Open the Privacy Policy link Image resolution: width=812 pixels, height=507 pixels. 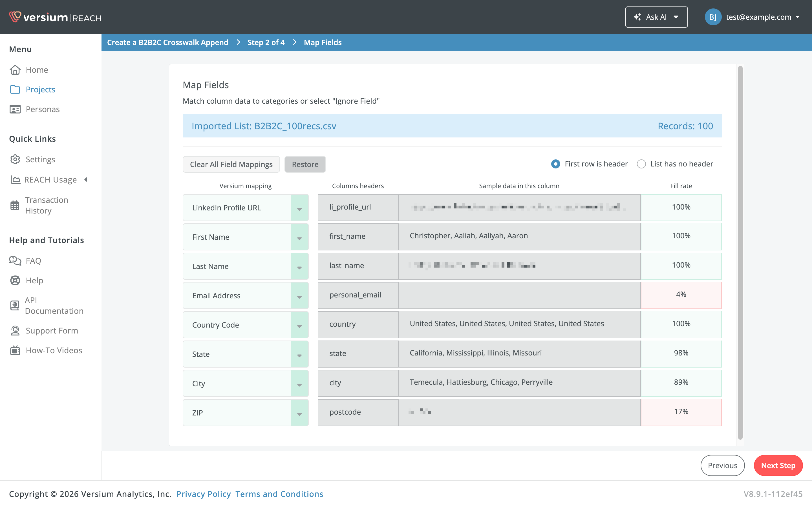click(x=204, y=493)
